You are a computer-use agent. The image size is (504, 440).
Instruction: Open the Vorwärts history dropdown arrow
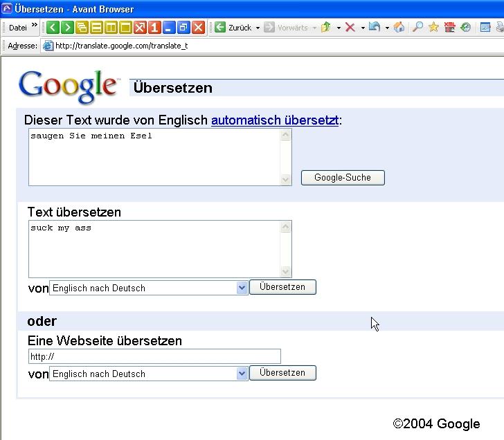point(314,28)
